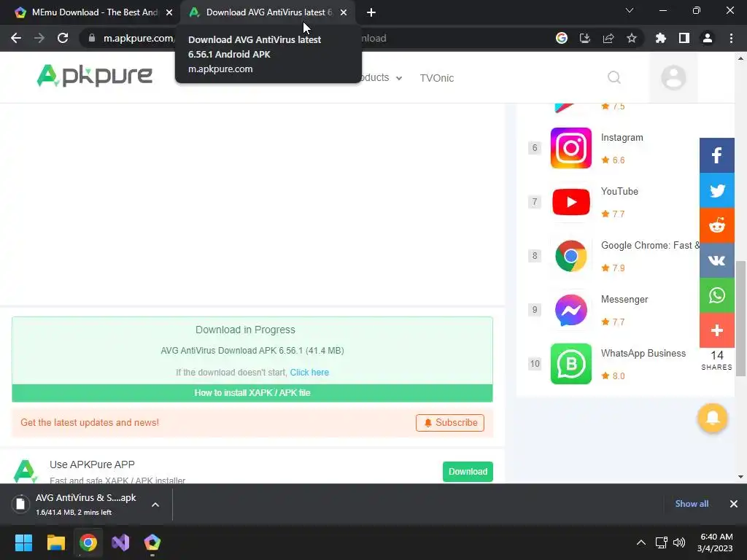Click the page vertical scrollbar thumb
The width and height of the screenshot is (747, 560).
click(x=740, y=318)
